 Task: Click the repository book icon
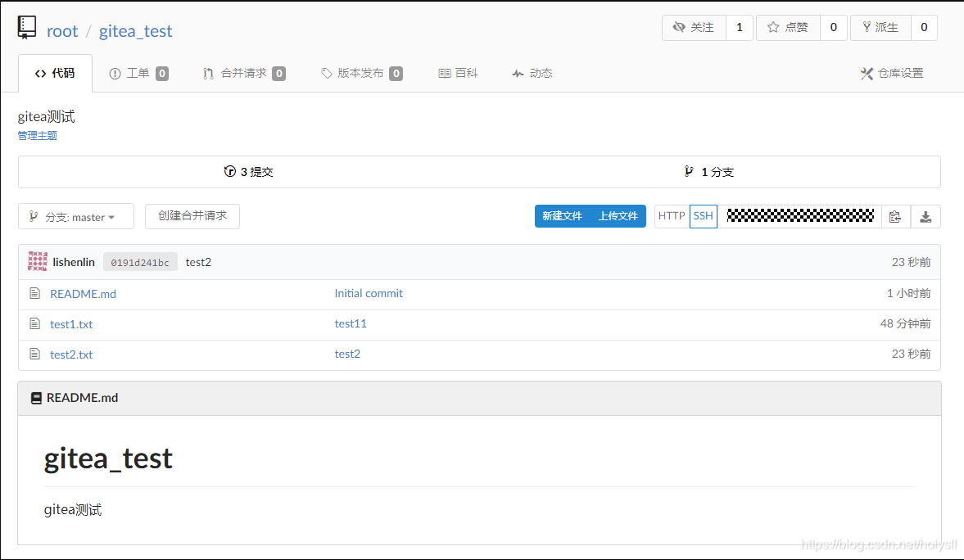27,27
